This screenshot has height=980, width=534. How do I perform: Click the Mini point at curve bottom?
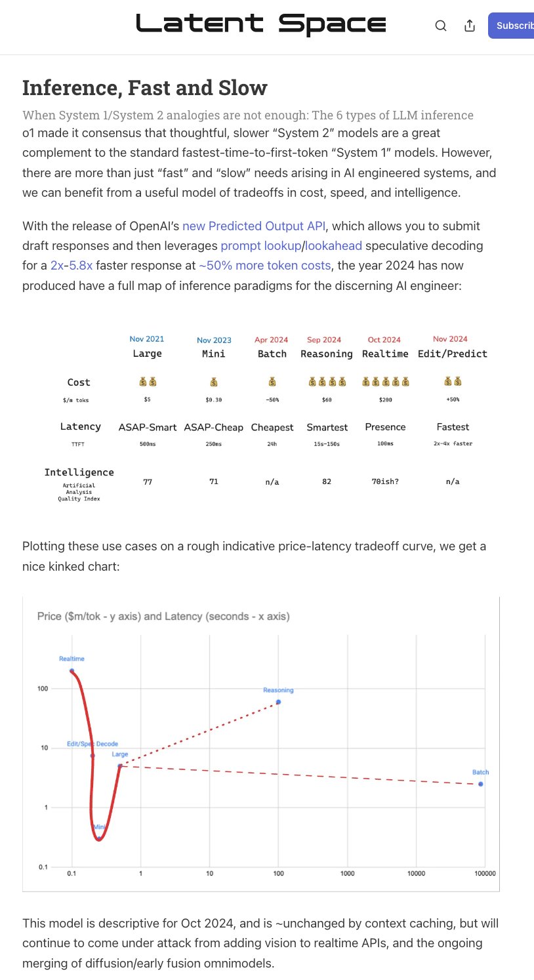click(99, 838)
